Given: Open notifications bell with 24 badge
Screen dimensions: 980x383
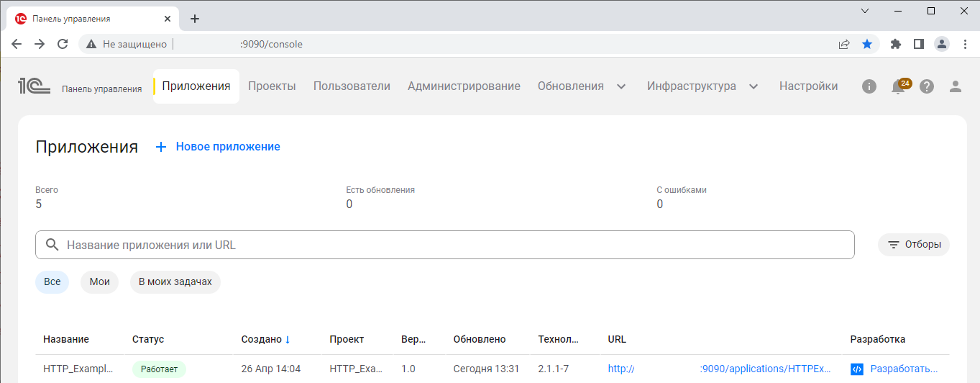Looking at the screenshot, I should click(x=898, y=87).
